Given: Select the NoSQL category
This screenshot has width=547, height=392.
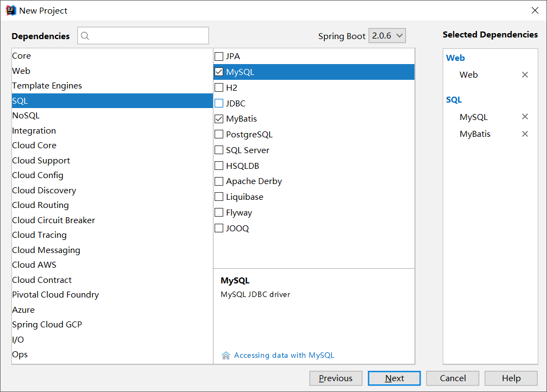Looking at the screenshot, I should click(x=26, y=116).
